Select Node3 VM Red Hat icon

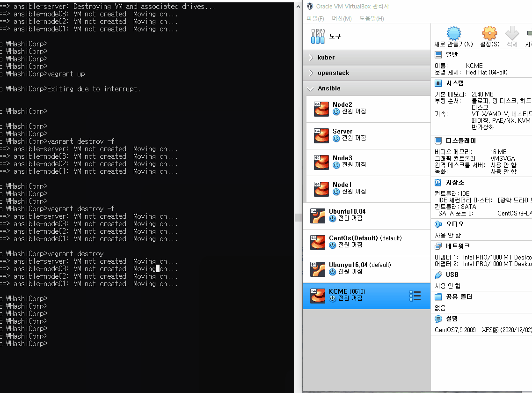tap(321, 163)
